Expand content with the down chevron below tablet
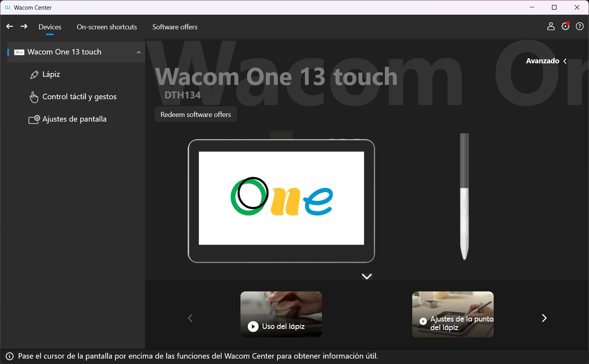Screen dimensions: 589x364 [367, 276]
